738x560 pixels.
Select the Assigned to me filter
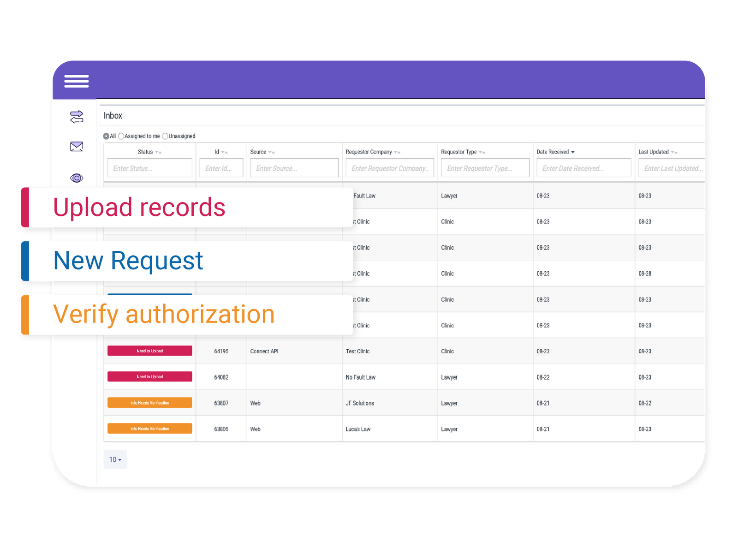point(121,136)
